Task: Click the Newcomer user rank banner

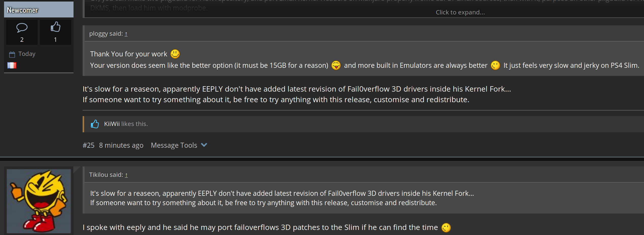Action: pyautogui.click(x=39, y=10)
